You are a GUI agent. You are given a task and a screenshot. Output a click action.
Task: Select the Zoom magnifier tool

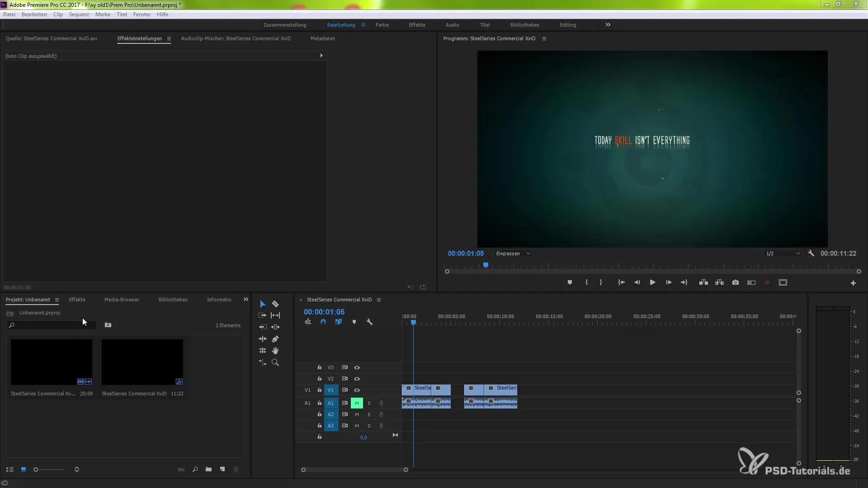275,362
